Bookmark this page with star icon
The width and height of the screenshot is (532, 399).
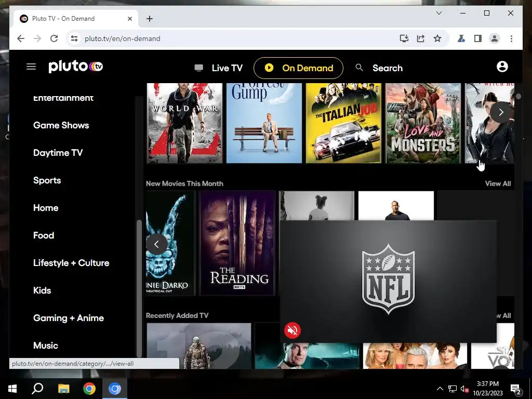tap(437, 38)
